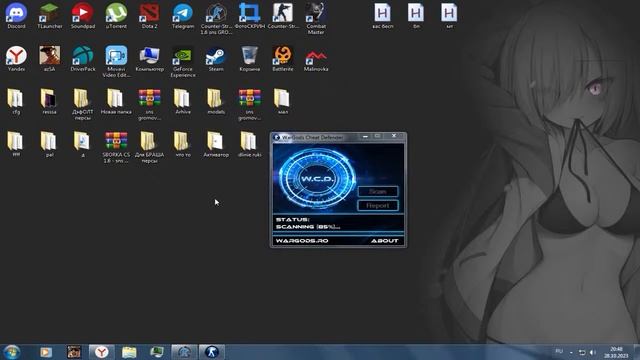This screenshot has width=640, height=360.
Task: Select the Корзина recycle bin
Action: [x=249, y=59]
